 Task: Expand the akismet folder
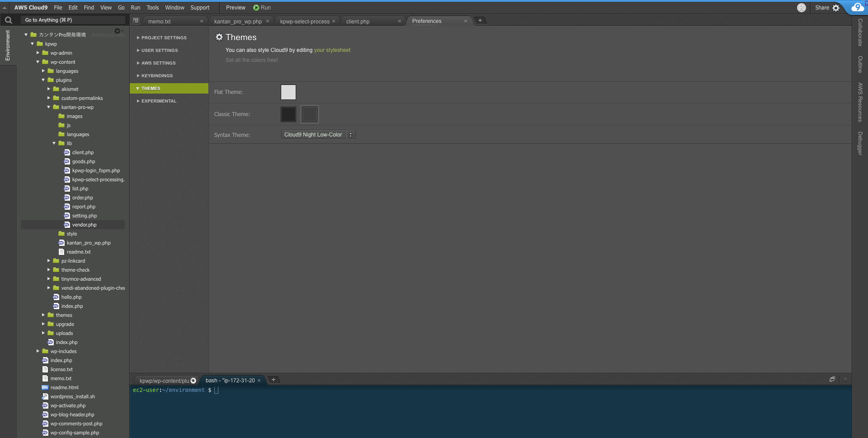(x=49, y=89)
